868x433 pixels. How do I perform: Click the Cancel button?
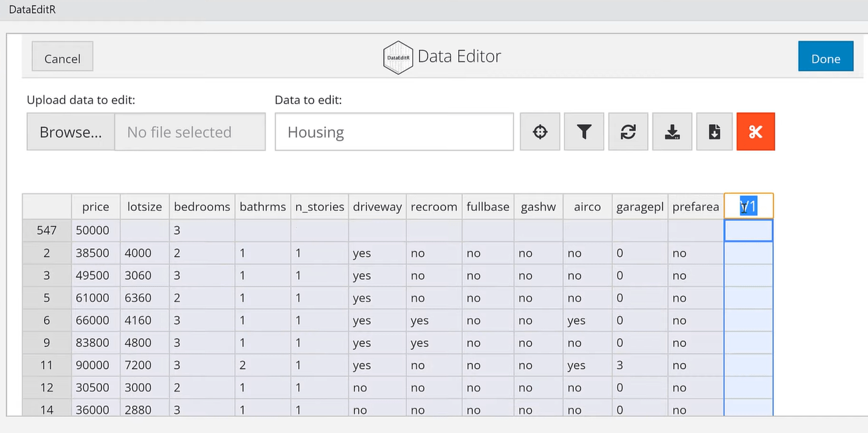coord(62,58)
